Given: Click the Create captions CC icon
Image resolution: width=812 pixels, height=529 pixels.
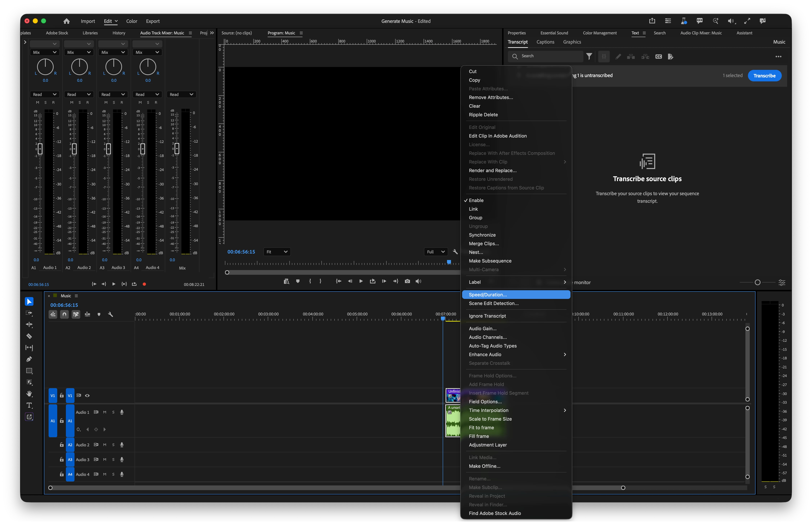Looking at the screenshot, I should (x=658, y=56).
